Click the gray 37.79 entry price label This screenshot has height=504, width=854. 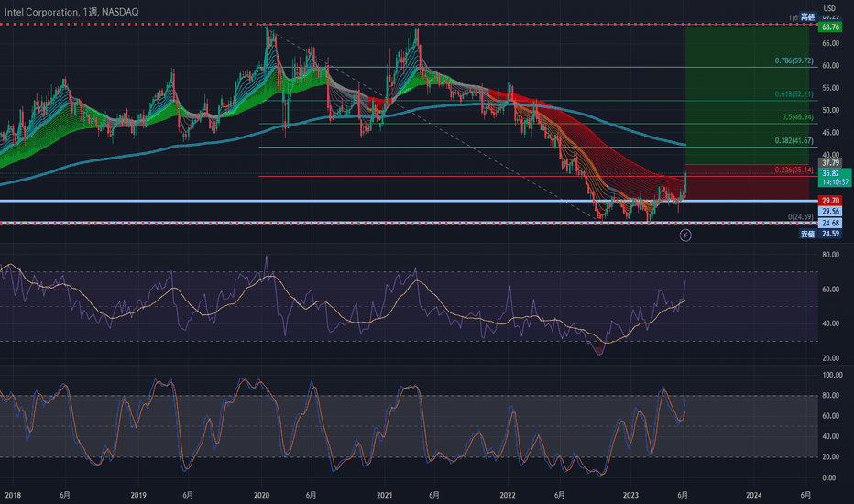click(x=830, y=163)
